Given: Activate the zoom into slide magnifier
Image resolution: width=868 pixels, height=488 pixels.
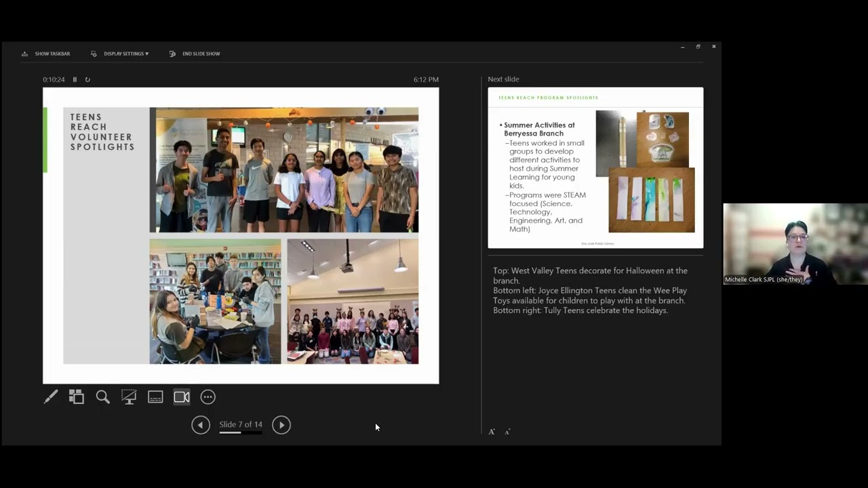Looking at the screenshot, I should (102, 397).
